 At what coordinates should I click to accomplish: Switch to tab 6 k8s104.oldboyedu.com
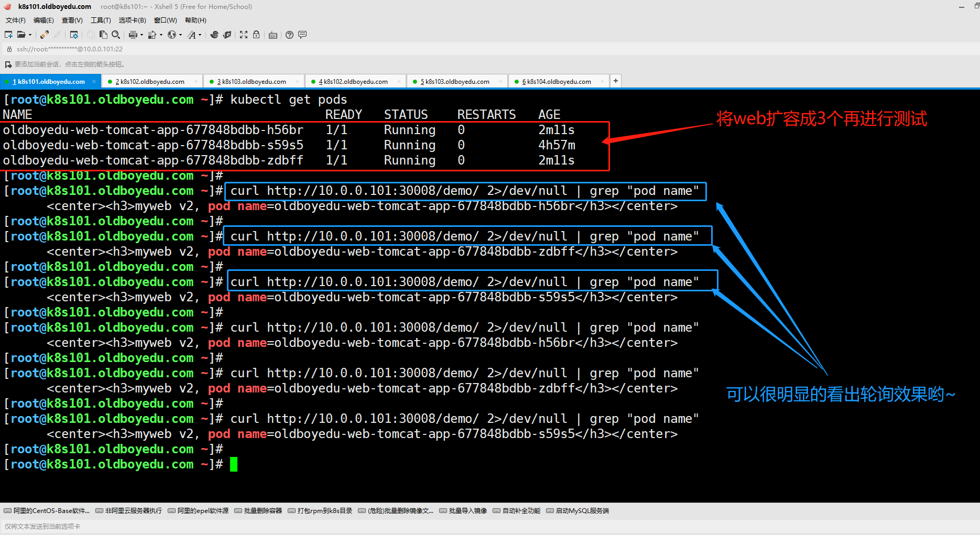click(x=559, y=82)
